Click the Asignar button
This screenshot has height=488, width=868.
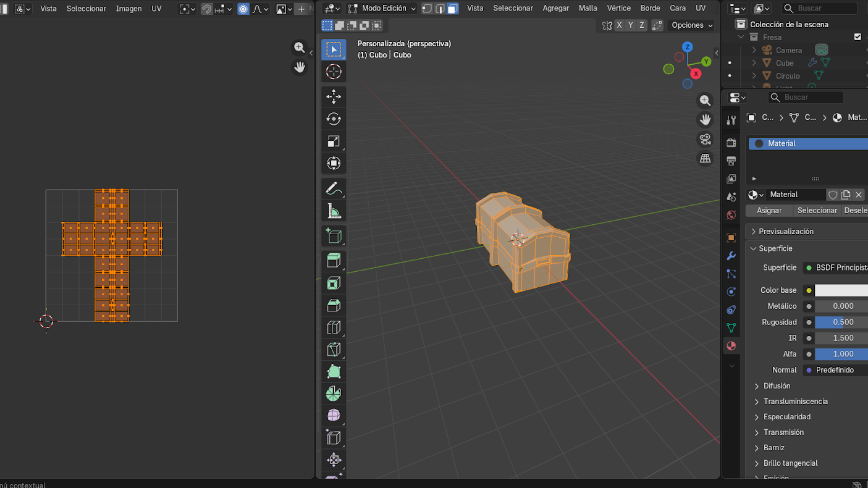[769, 211]
